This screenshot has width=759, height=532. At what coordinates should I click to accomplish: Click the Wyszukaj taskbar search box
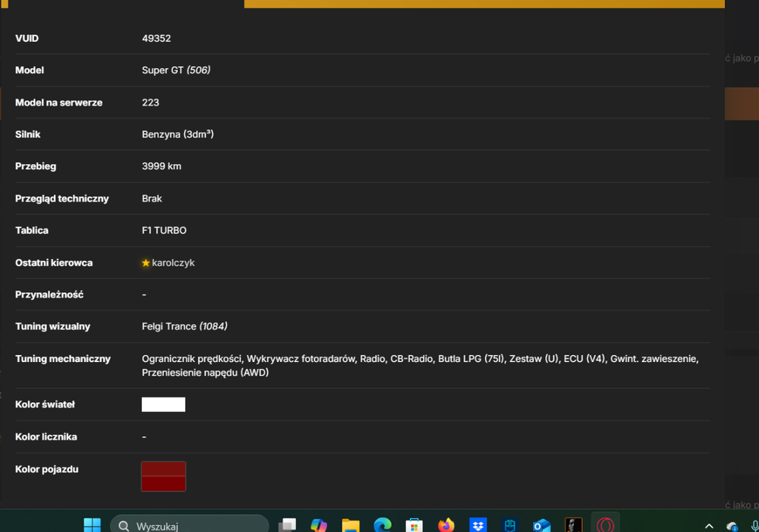click(x=189, y=525)
